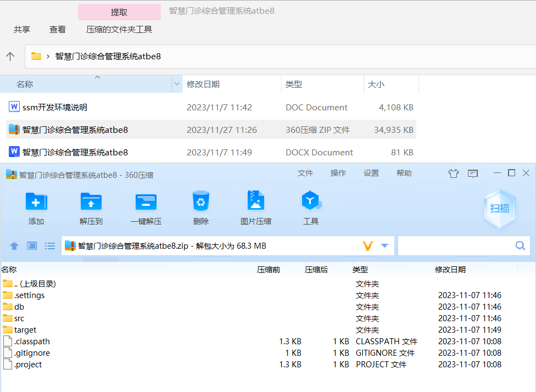Click Explorer address bar path text
This screenshot has width=536, height=392.
tap(108, 57)
